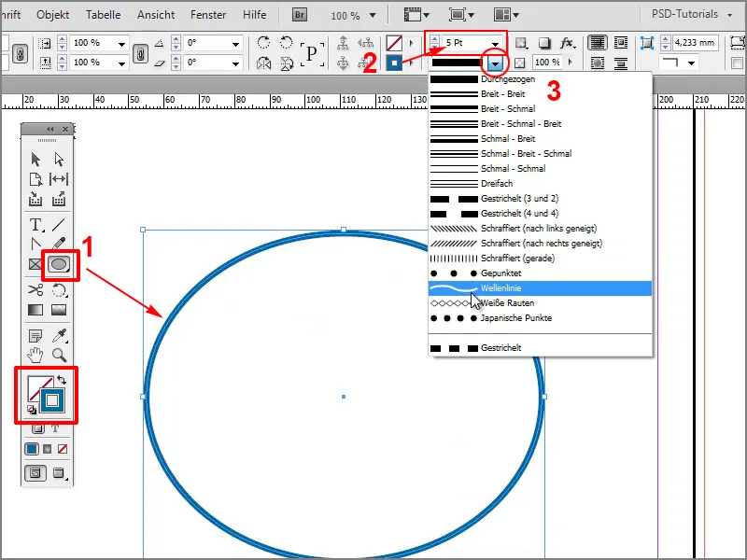Choose Schraffiert (gerade) stroke style

click(541, 259)
